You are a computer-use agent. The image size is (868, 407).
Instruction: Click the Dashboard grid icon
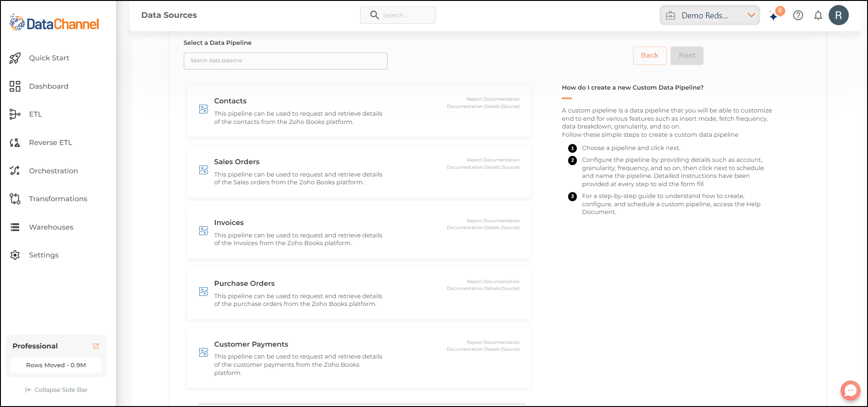(15, 86)
